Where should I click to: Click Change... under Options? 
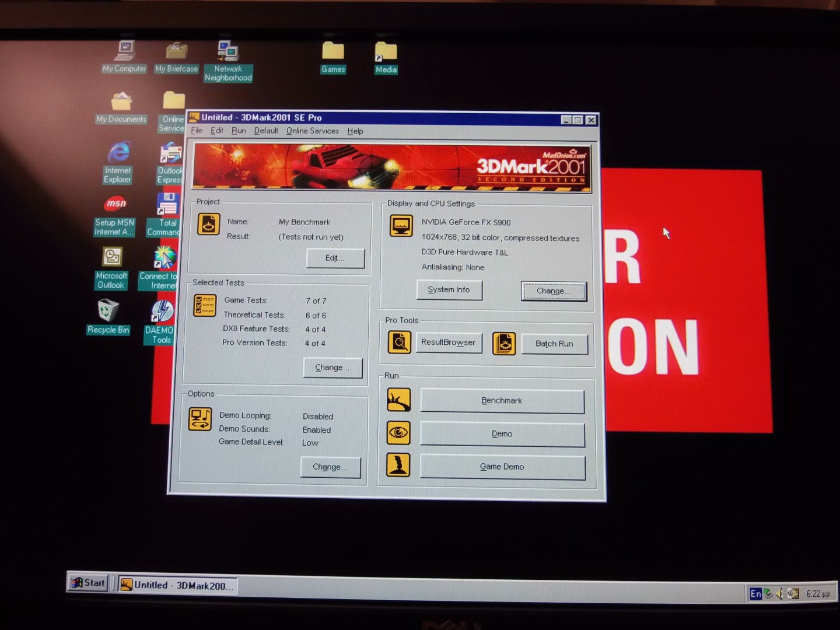click(x=330, y=467)
